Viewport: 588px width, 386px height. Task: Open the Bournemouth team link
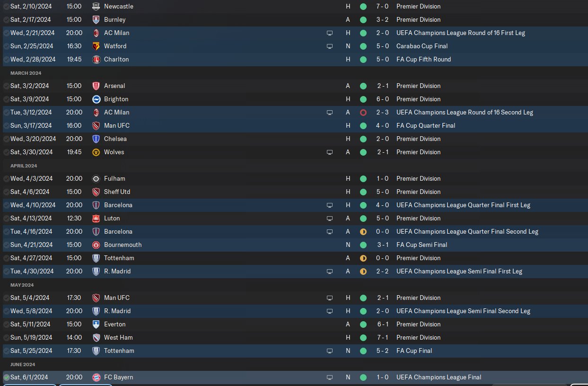click(123, 245)
